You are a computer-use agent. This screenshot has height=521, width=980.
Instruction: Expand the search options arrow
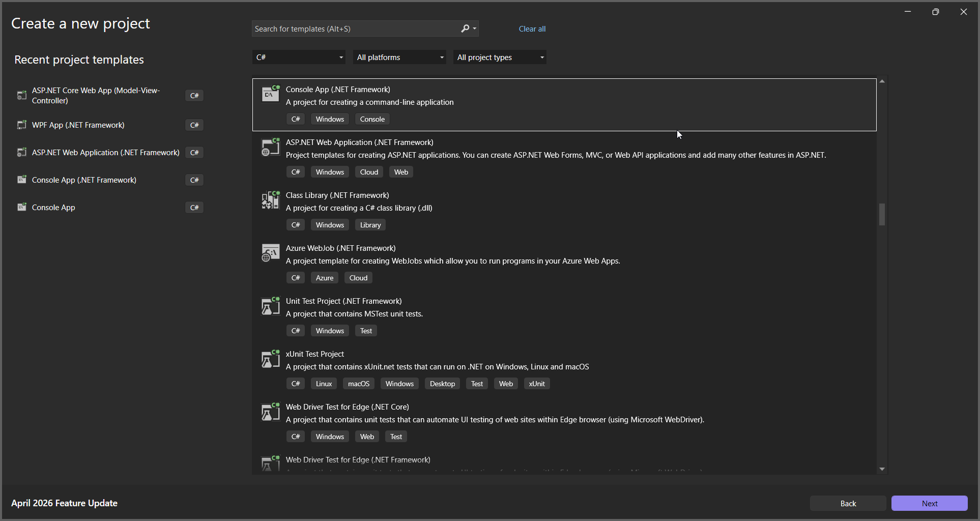tap(475, 28)
